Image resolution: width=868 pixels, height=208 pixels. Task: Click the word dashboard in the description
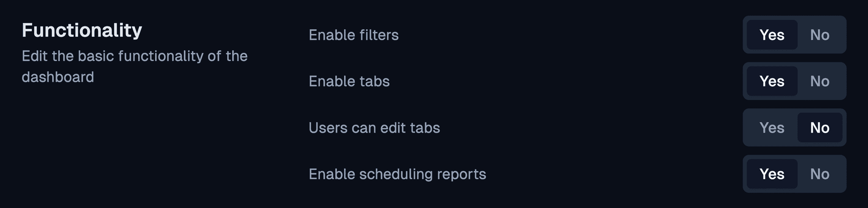pyautogui.click(x=58, y=77)
